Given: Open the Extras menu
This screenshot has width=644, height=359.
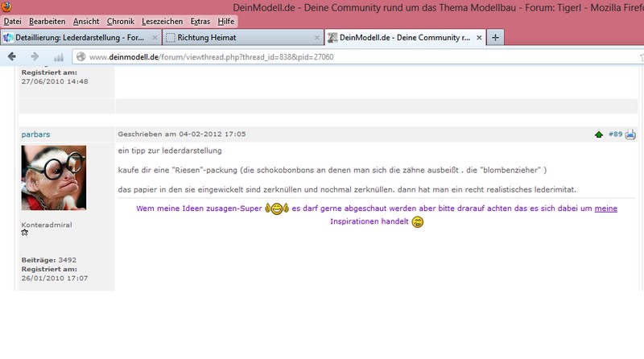Looking at the screenshot, I should 200,22.
